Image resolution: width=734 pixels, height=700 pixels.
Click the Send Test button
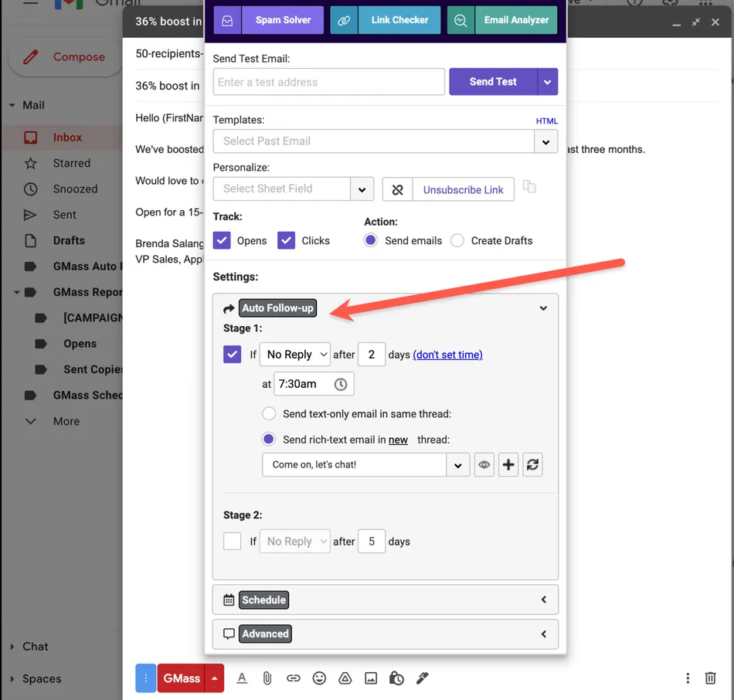click(x=493, y=82)
